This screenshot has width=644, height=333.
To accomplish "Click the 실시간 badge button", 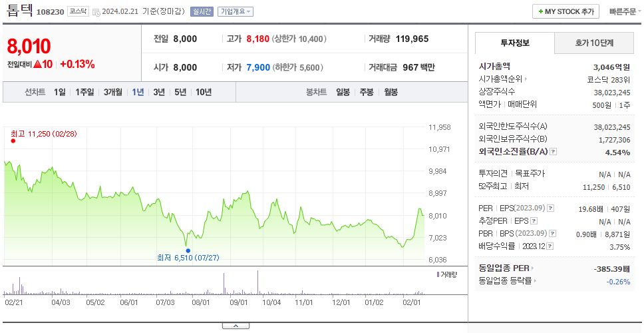I will click(202, 11).
